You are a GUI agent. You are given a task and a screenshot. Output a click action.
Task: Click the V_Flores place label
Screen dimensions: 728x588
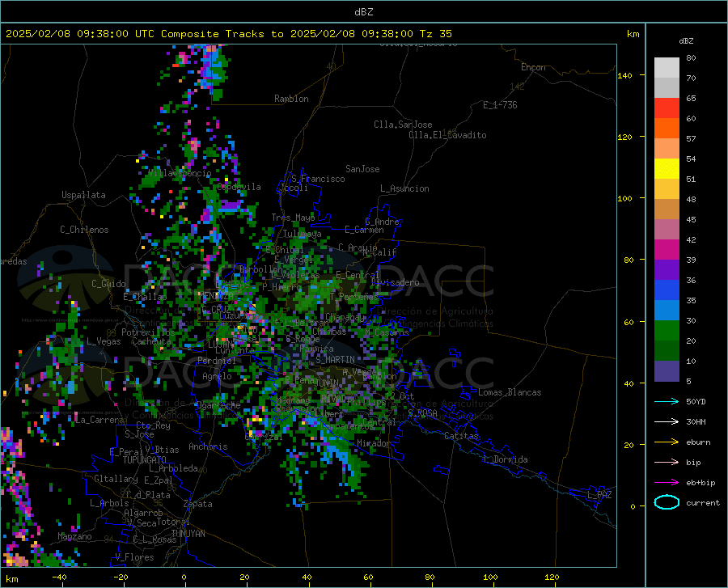[x=134, y=557]
